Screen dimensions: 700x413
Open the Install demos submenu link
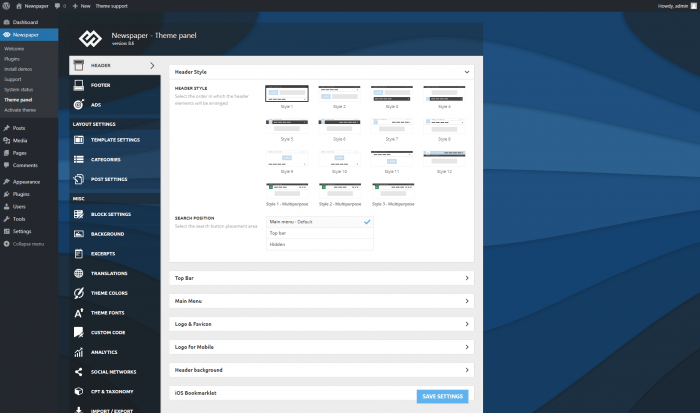[18, 69]
